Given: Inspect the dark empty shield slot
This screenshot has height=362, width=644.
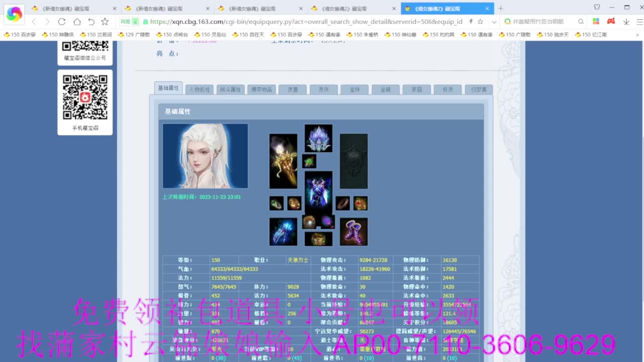Looking at the screenshot, I should [x=354, y=161].
